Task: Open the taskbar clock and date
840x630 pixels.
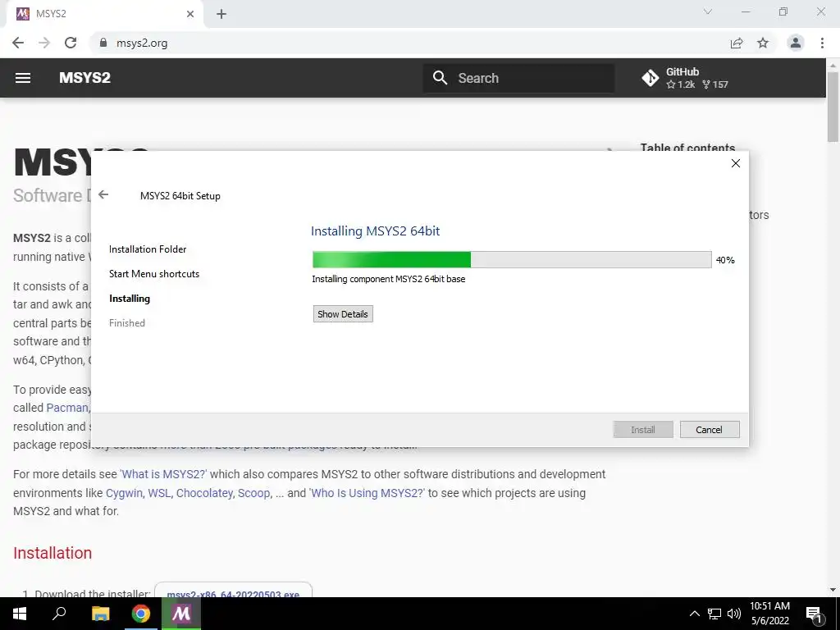Action: 769,614
